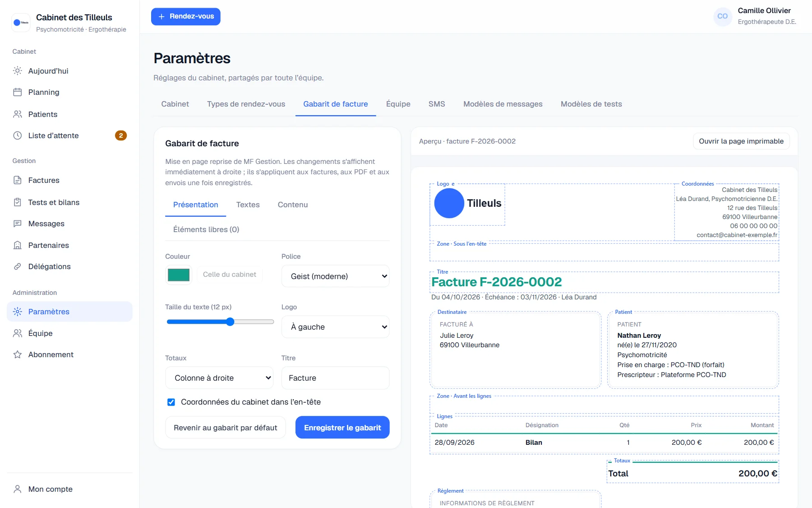Open the Totaux layout dropdown
Viewport: 812px width, 508px height.
(x=219, y=378)
